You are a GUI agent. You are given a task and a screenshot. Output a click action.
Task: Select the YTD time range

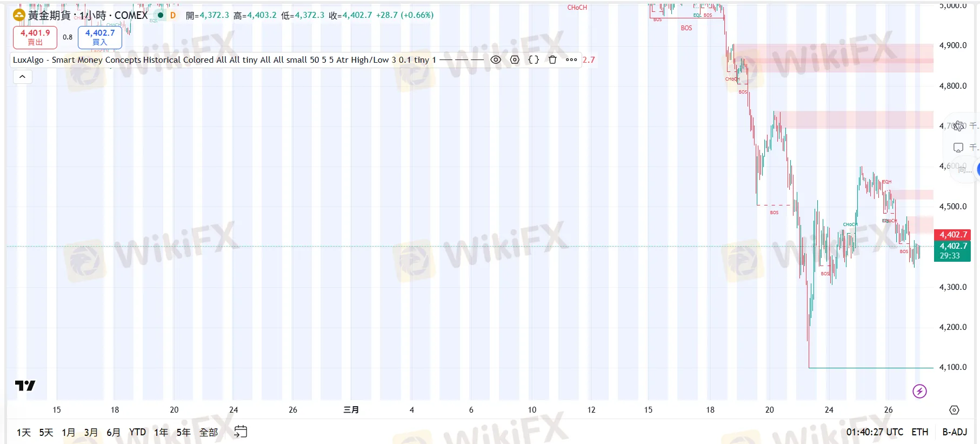click(x=137, y=432)
